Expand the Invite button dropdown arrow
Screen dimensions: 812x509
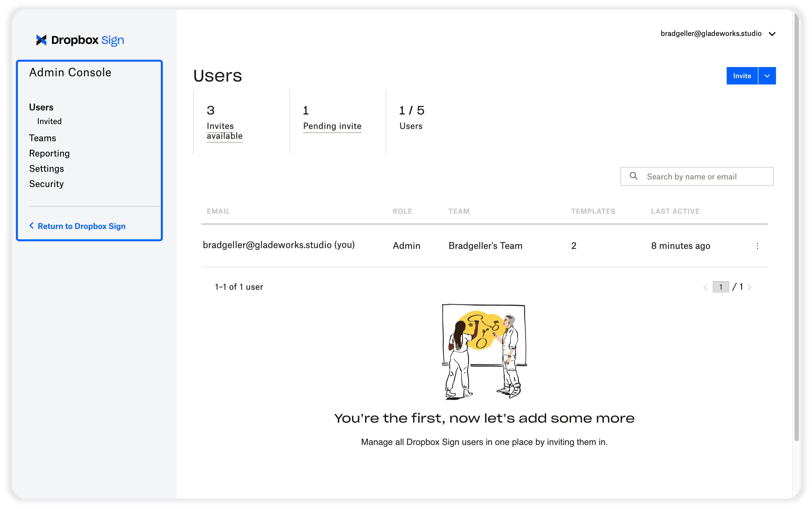coord(767,76)
